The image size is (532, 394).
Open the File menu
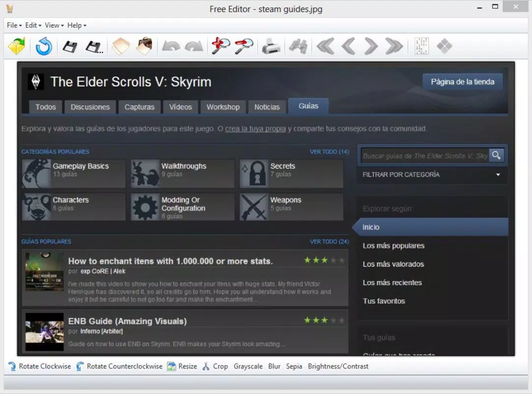(14, 25)
